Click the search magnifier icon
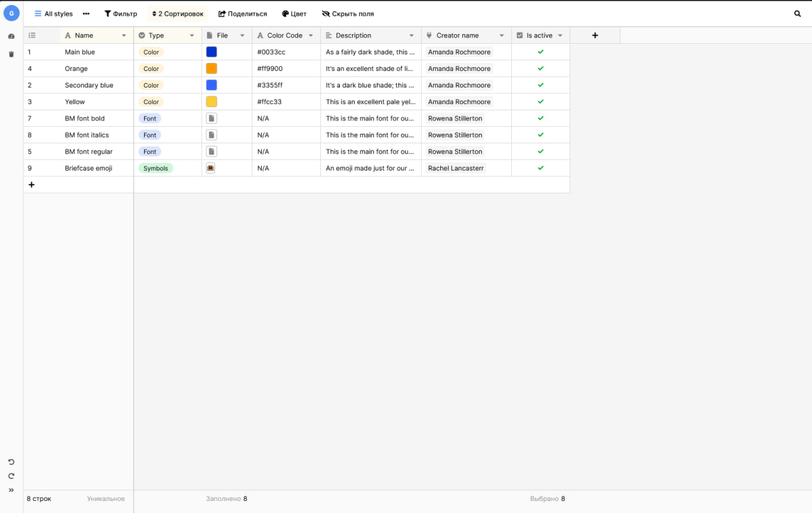Image resolution: width=812 pixels, height=513 pixels. tap(797, 13)
